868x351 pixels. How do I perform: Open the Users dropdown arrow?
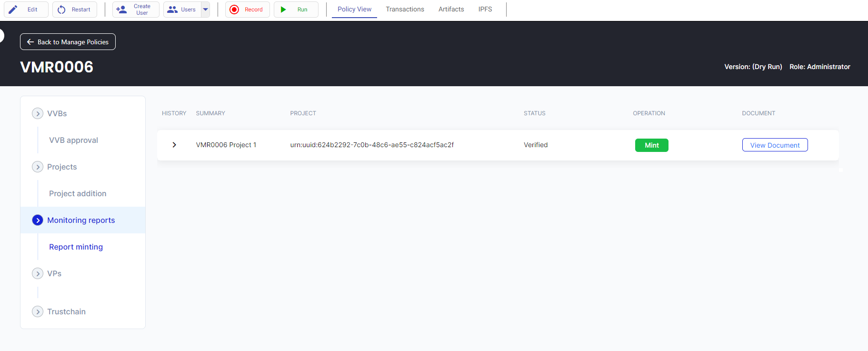[205, 10]
